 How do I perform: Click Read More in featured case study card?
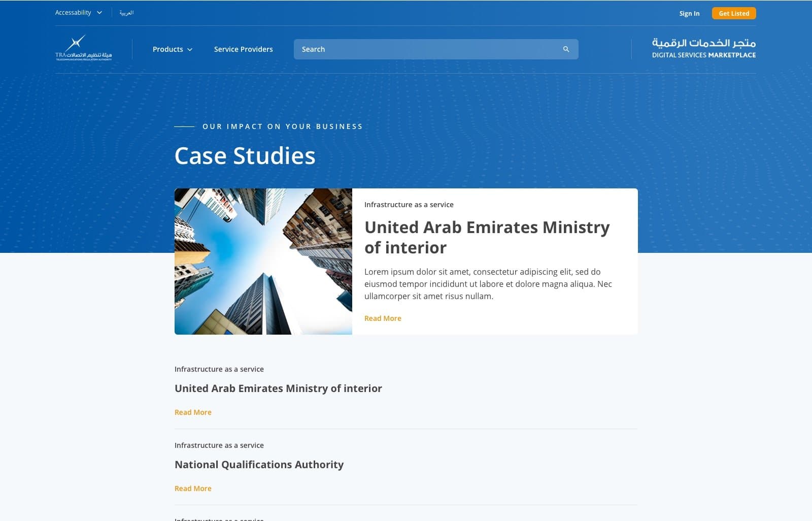[x=383, y=318]
